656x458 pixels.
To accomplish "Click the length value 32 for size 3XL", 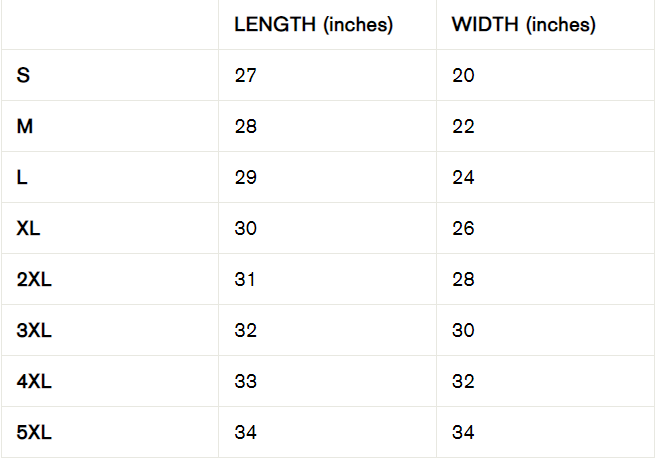I will [245, 331].
